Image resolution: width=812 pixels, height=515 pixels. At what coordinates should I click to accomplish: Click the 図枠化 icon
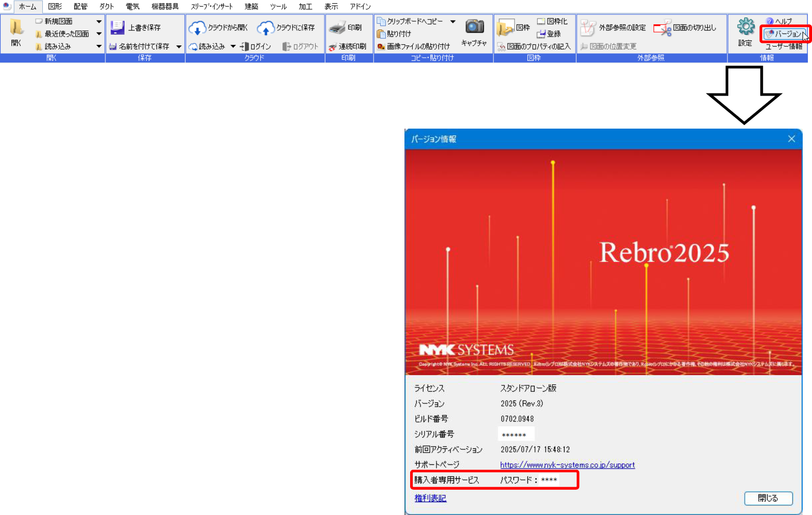[x=541, y=21]
